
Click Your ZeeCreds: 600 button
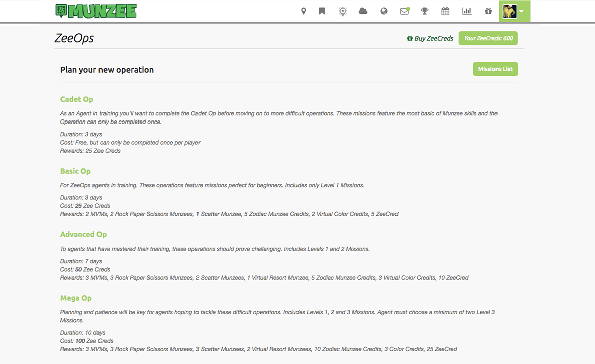[x=488, y=38]
